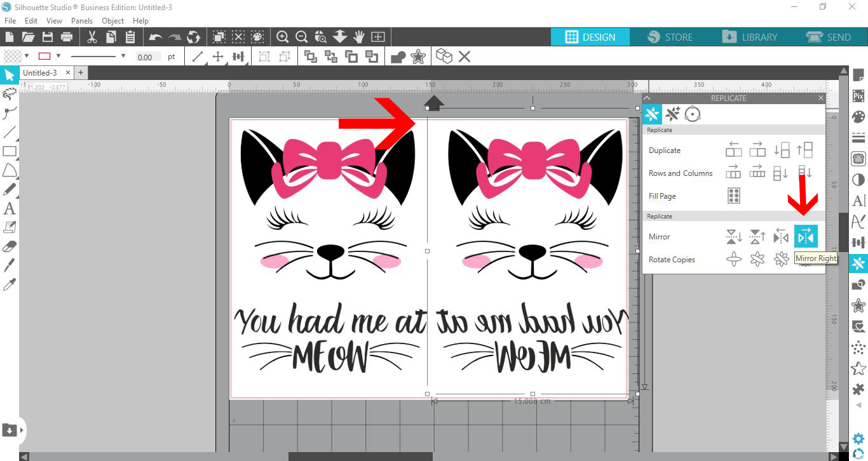The height and width of the screenshot is (461, 868).
Task: Select the Eraser tool in left toolbar
Action: [10, 246]
